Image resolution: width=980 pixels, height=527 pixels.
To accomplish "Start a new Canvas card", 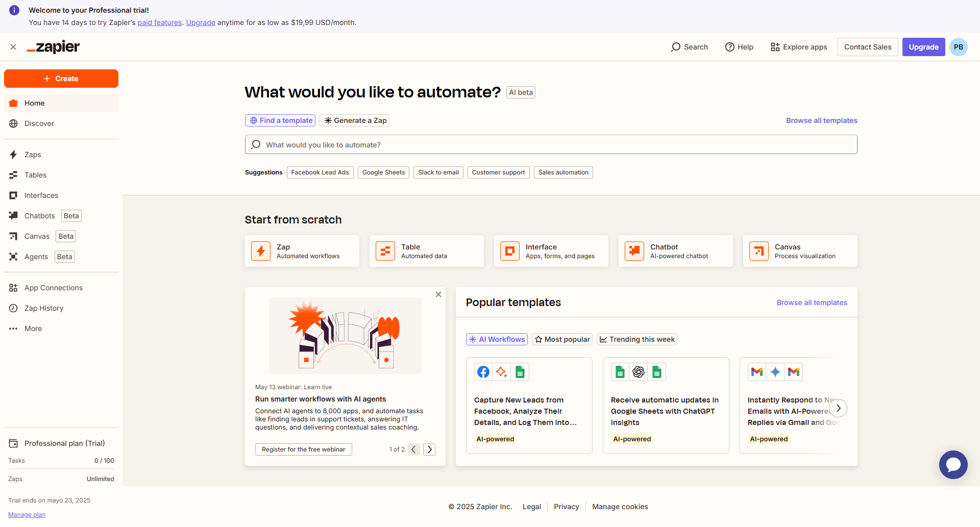I will point(800,251).
